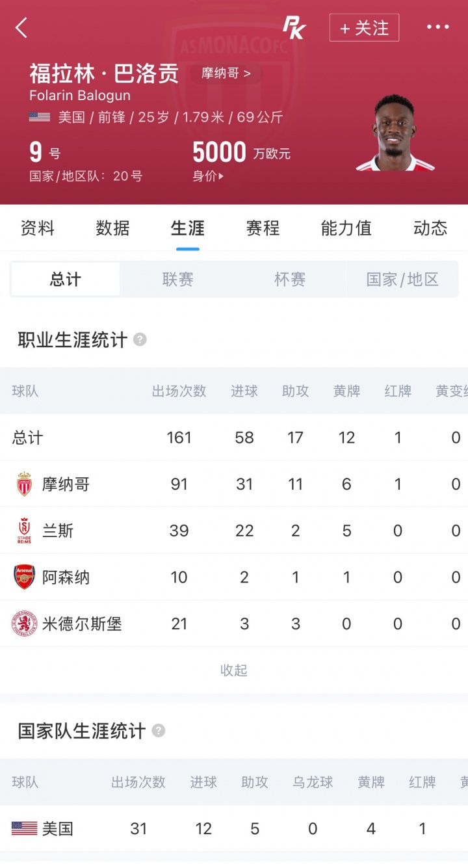Tap the help icon beside 国家队生涯统计

pos(158,731)
